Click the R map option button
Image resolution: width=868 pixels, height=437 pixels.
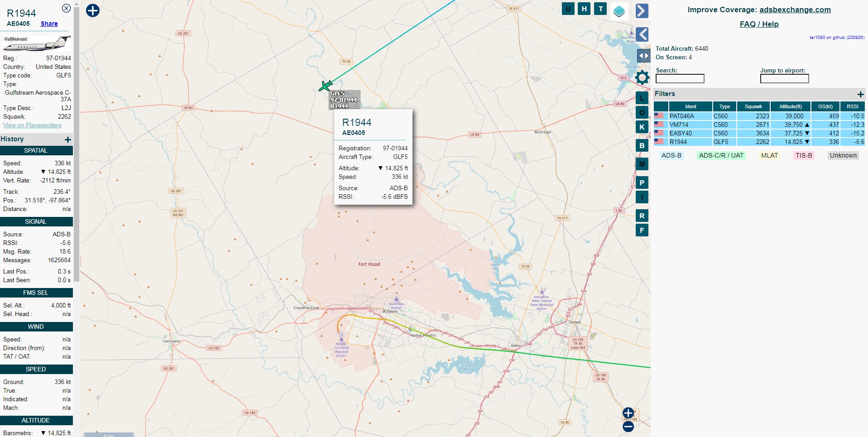(x=642, y=216)
